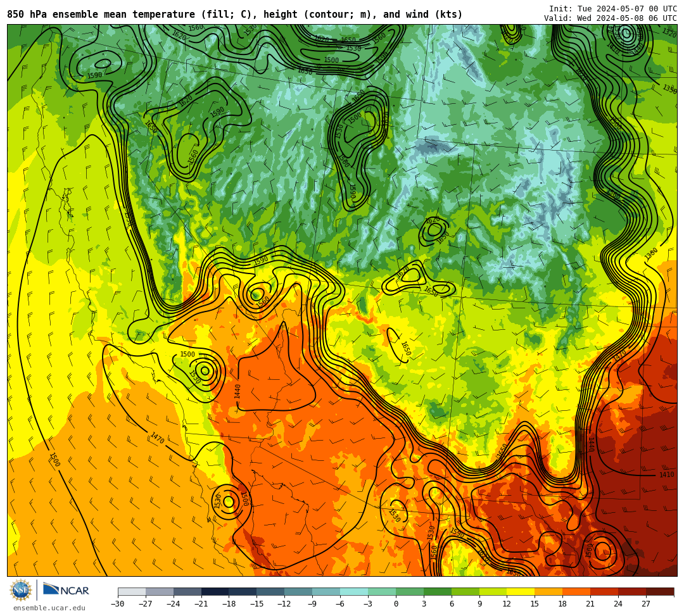Click the -30 colorbar tick label

point(118,604)
